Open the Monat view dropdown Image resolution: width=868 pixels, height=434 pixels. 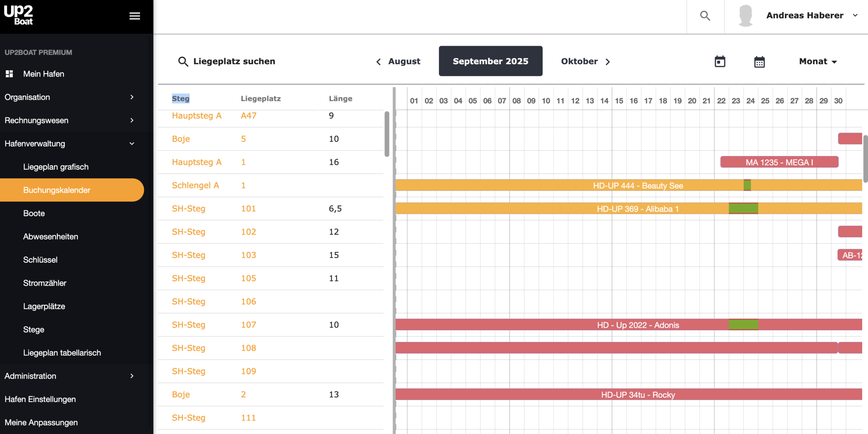(817, 61)
